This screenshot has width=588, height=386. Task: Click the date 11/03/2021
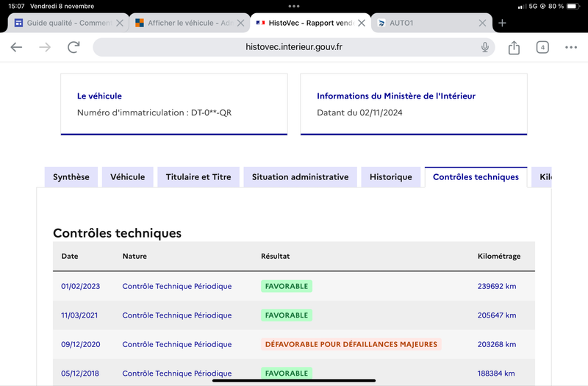pos(79,315)
